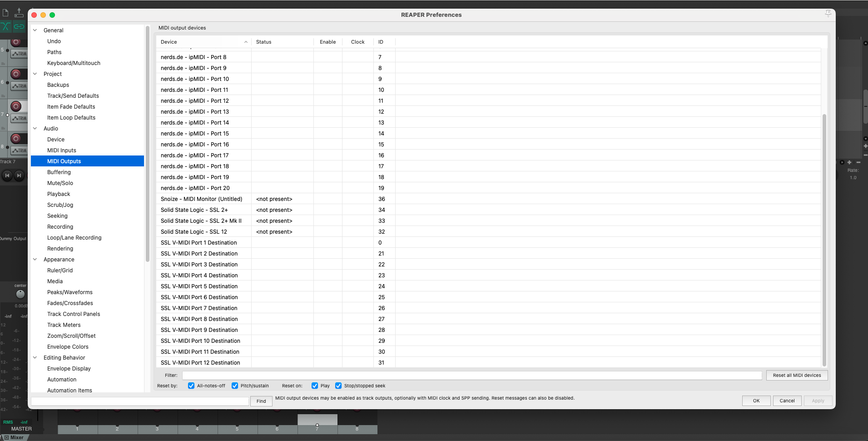Select nerds.de - ipMIDI - Port 20 row
Image resolution: width=868 pixels, height=441 pixels.
488,188
